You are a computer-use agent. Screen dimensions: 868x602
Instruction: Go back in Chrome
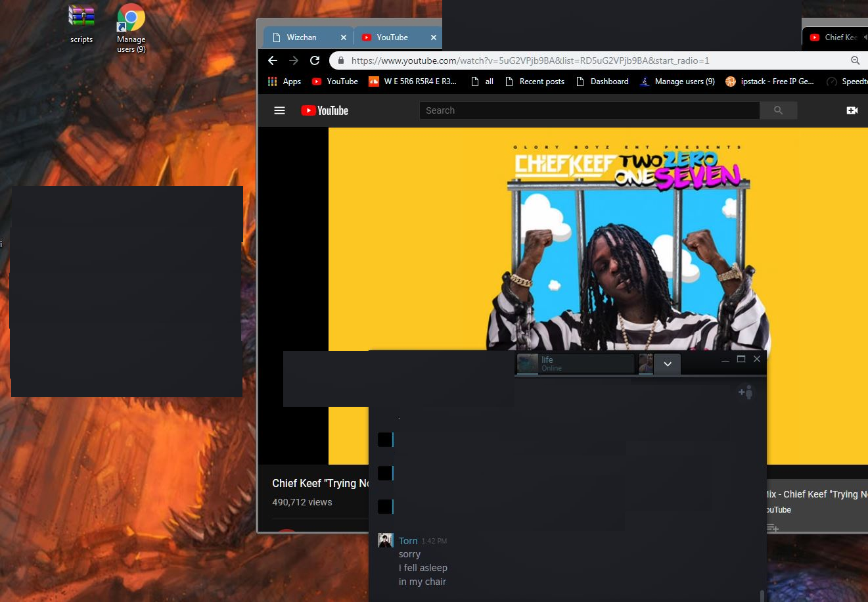coord(273,60)
